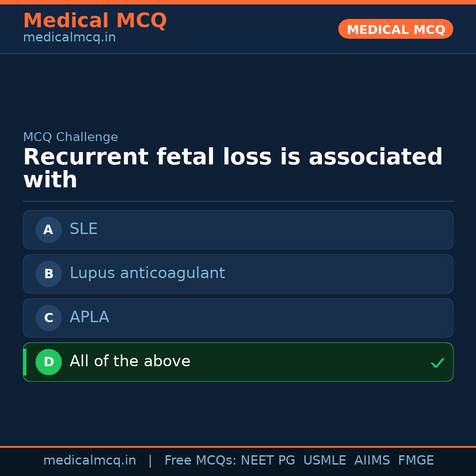Select answer option B, Lupus anticoagulant
Screen dimensions: 476x476
coord(238,274)
